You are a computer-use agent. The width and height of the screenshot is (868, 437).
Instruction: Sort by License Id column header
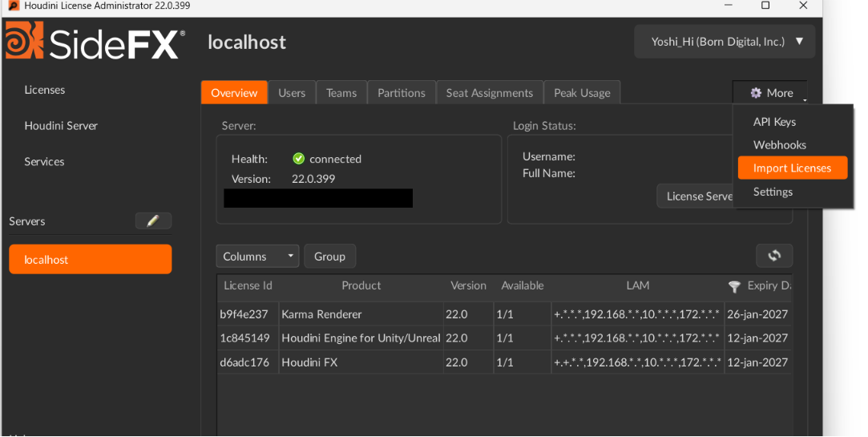click(248, 285)
